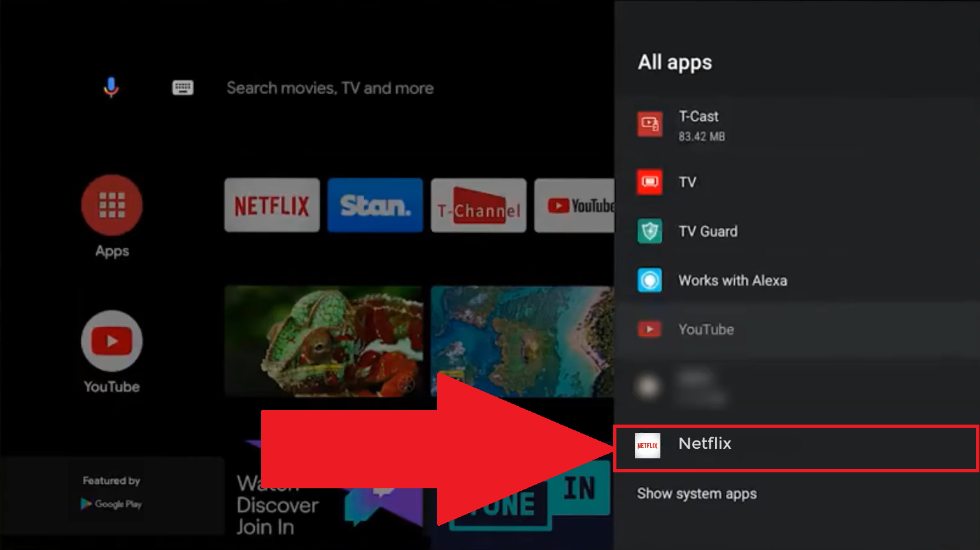Open the red Apps grid icon
Viewport: 980px width, 550px height.
click(x=112, y=205)
